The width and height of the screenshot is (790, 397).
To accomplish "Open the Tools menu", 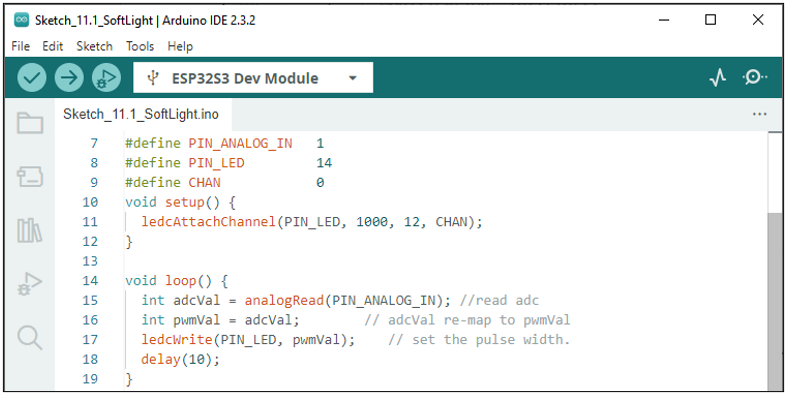I will (140, 46).
